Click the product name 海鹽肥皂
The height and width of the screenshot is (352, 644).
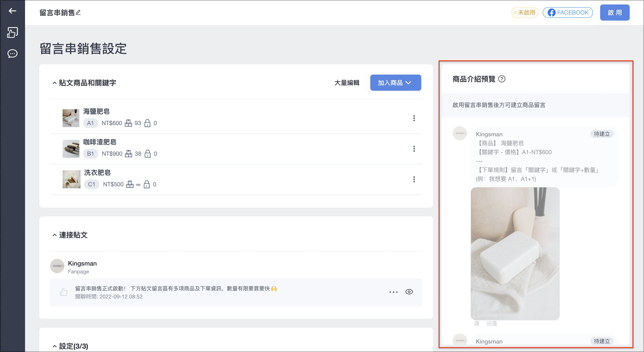pyautogui.click(x=96, y=111)
